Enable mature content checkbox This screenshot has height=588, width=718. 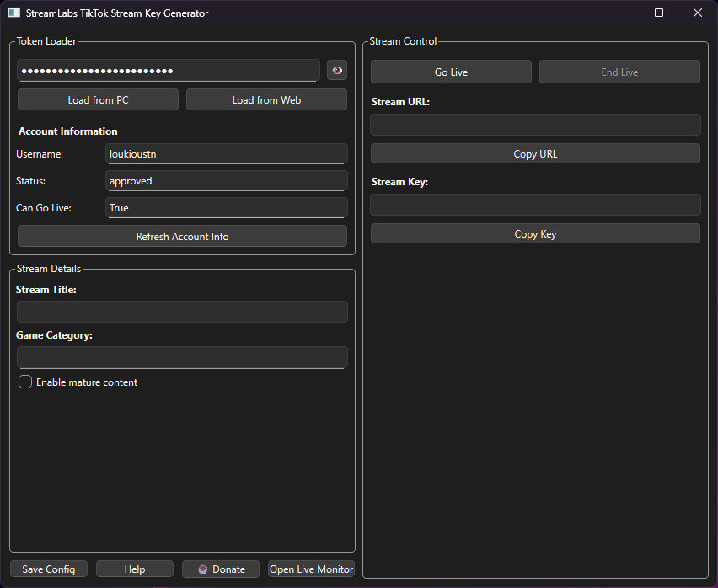coord(25,382)
